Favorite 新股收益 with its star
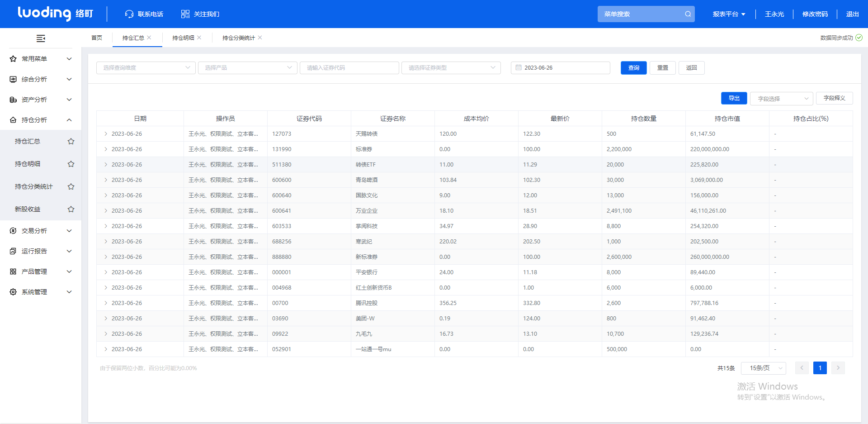Screen dimensions: 868x424 [71, 209]
